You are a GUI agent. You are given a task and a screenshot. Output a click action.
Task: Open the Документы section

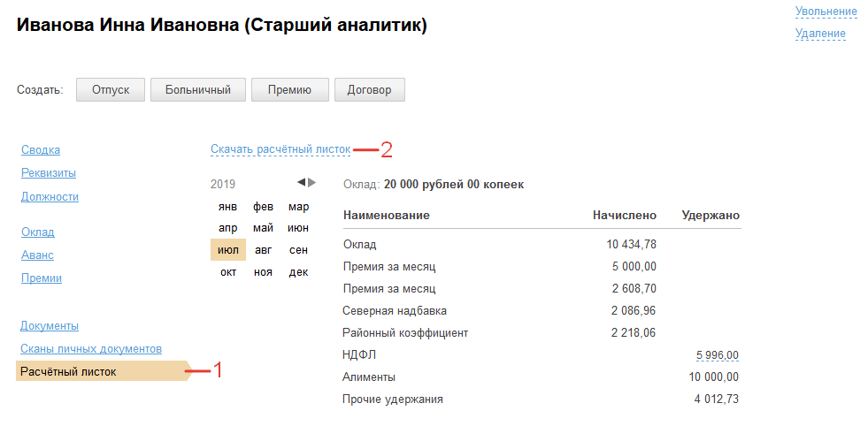click(x=50, y=326)
